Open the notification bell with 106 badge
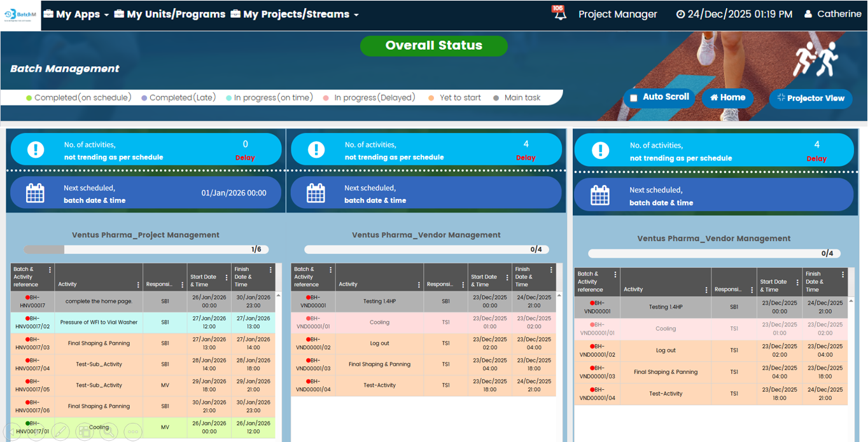Screen dimensions: 868x442 pyautogui.click(x=559, y=14)
